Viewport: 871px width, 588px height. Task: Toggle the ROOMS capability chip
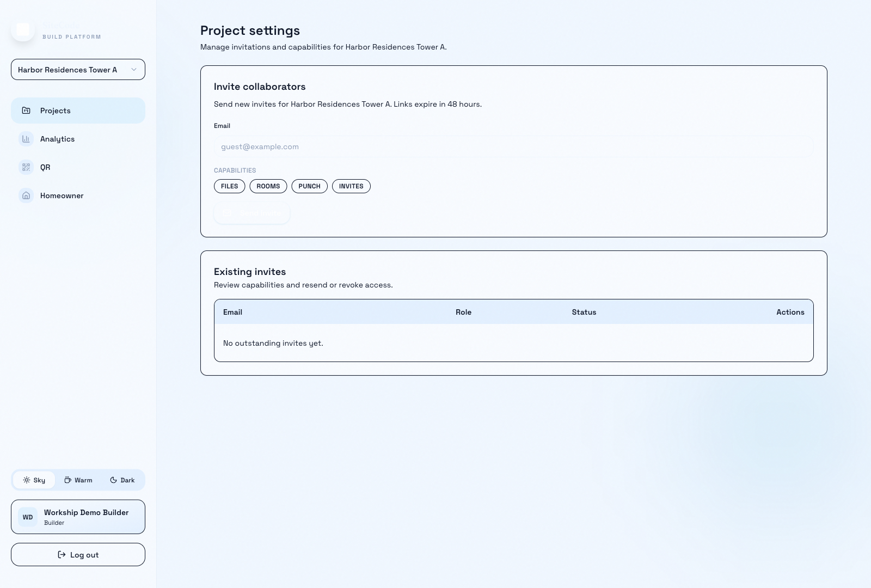click(268, 186)
